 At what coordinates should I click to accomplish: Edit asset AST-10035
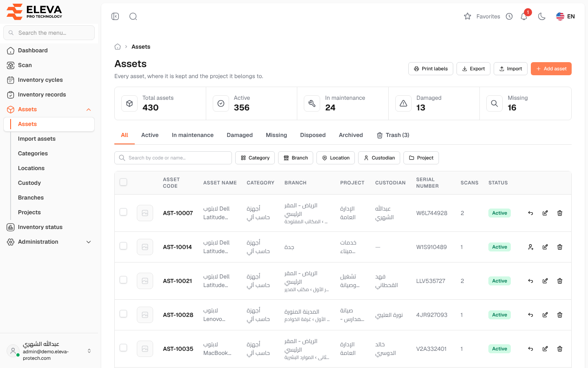click(x=545, y=349)
